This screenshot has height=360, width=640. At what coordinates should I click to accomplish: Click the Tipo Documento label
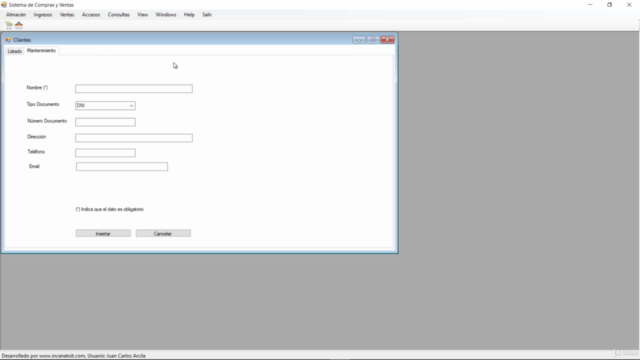pos(43,104)
